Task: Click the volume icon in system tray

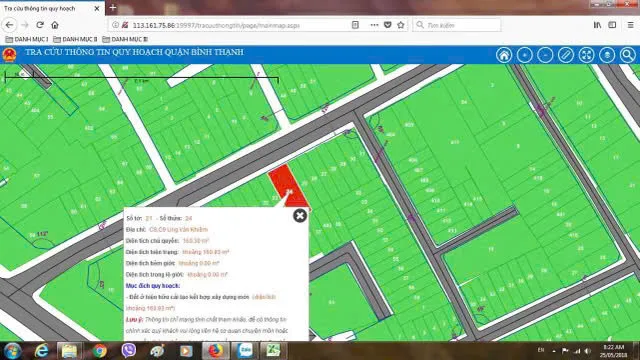Action: [587, 351]
